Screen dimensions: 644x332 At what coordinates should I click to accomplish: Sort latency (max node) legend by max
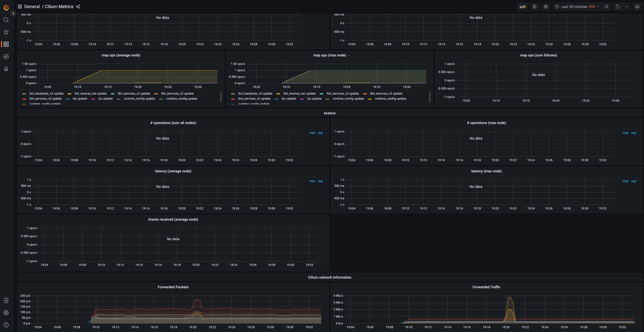click(626, 181)
